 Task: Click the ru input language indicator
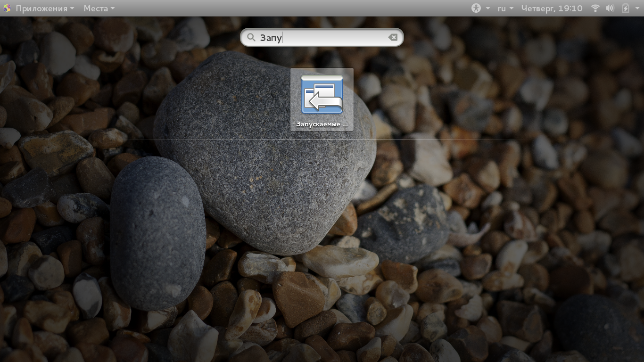pos(502,8)
